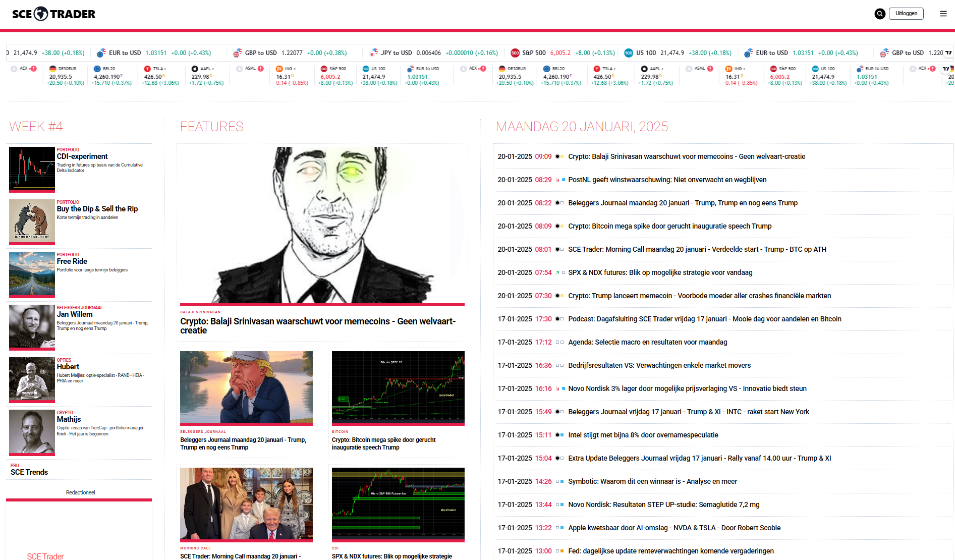Click the GBP to USD 1.22077 quote
This screenshot has height=560, width=955.
290,53
